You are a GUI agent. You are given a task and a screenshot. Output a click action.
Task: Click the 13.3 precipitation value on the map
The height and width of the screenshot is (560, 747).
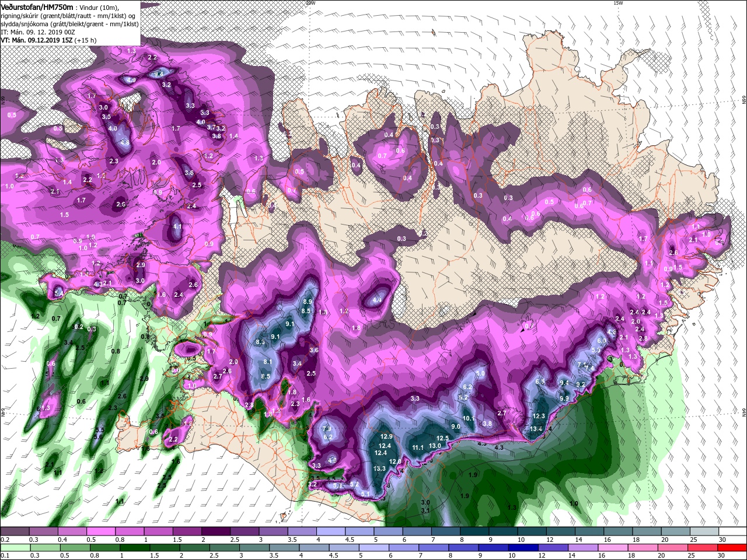point(379,468)
